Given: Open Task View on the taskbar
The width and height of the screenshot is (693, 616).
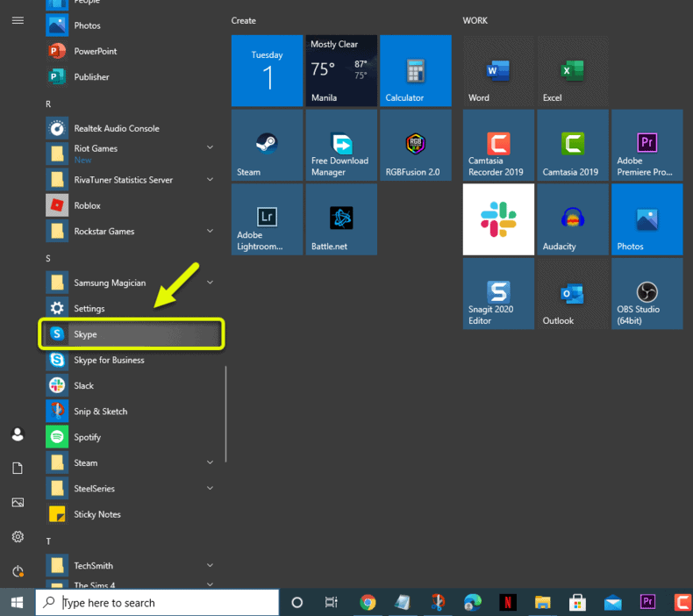Looking at the screenshot, I should point(331,602).
